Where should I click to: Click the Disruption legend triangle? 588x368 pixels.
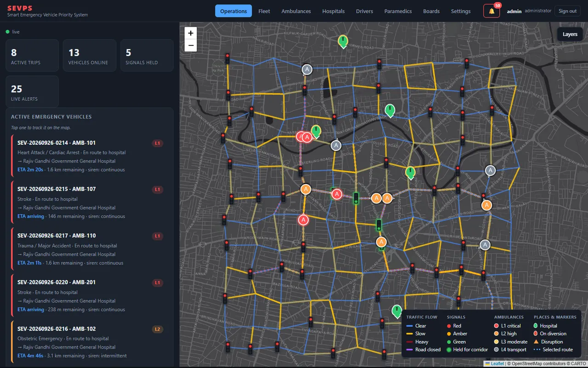(536, 342)
